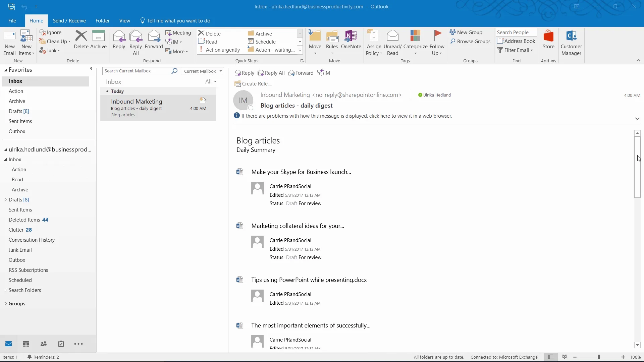This screenshot has height=362, width=644.
Task: Open the Follow Up flag menu
Action: (437, 43)
